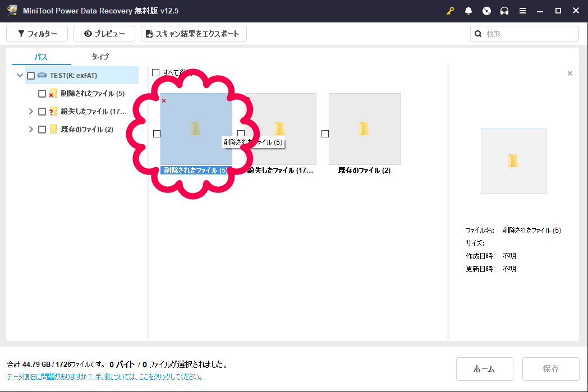Click the ファイル名 value in details
The height and width of the screenshot is (392, 588).
532,230
